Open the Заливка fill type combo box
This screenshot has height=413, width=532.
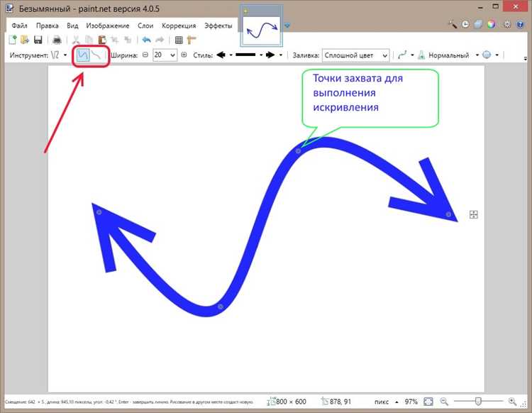(355, 55)
